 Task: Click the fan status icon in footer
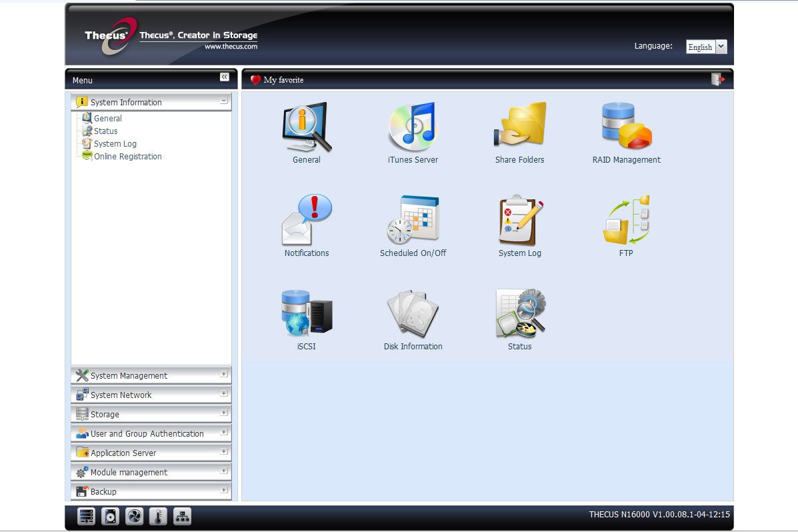135,516
